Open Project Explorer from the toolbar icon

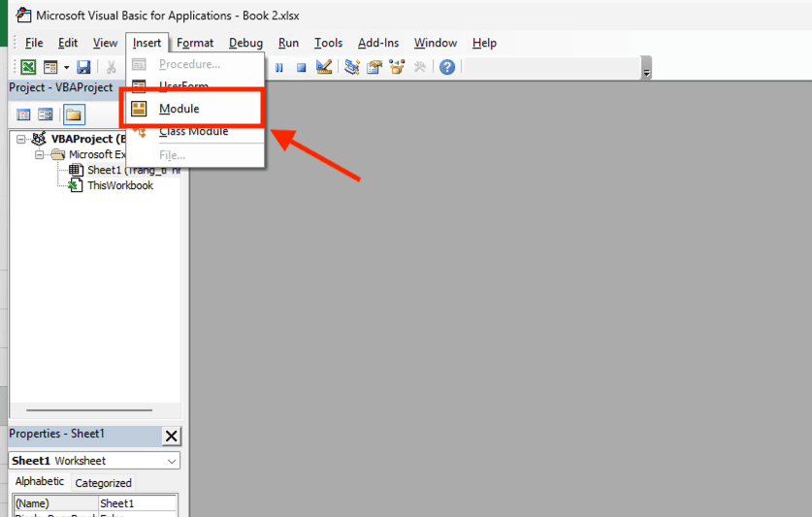(352, 67)
